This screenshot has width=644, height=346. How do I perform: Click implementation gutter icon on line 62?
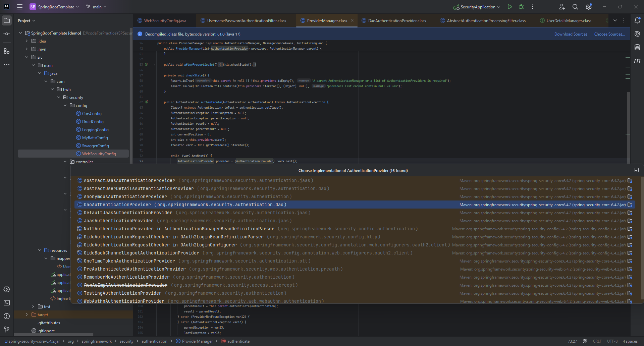click(x=147, y=102)
